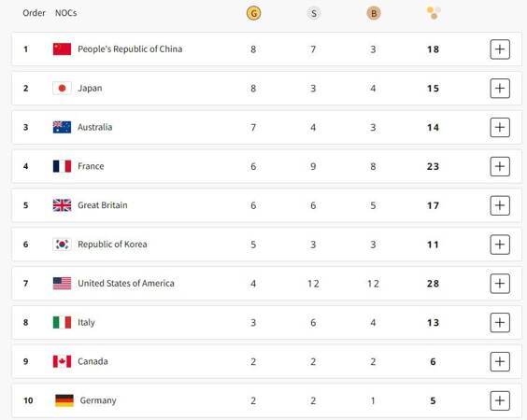The width and height of the screenshot is (527, 420).
Task: Expand People's Republic of China row
Action: pyautogui.click(x=500, y=49)
